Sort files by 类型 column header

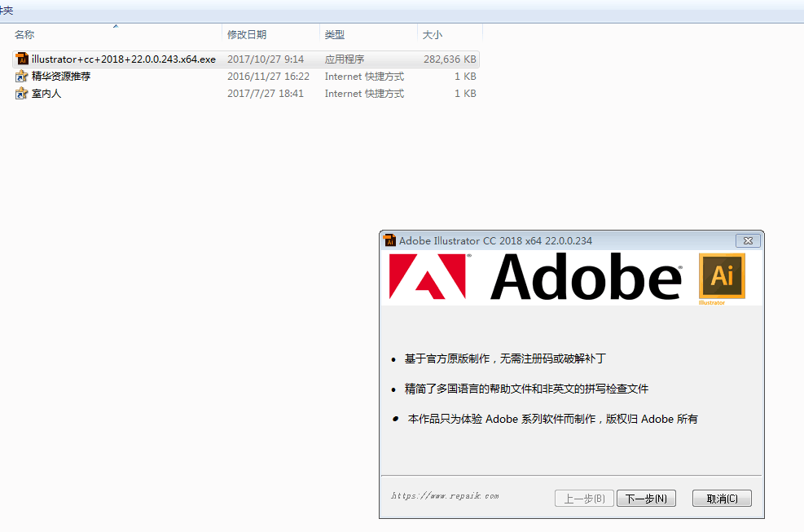click(x=334, y=35)
